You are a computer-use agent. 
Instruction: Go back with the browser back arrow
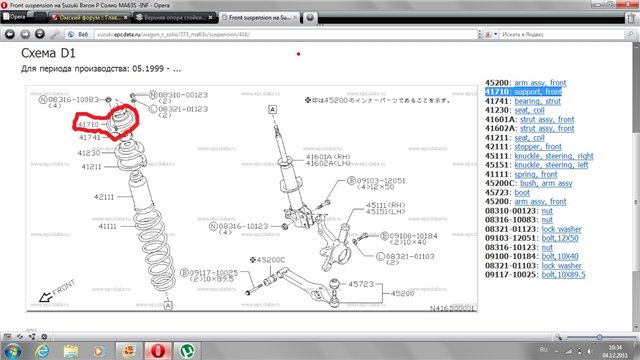(10, 34)
